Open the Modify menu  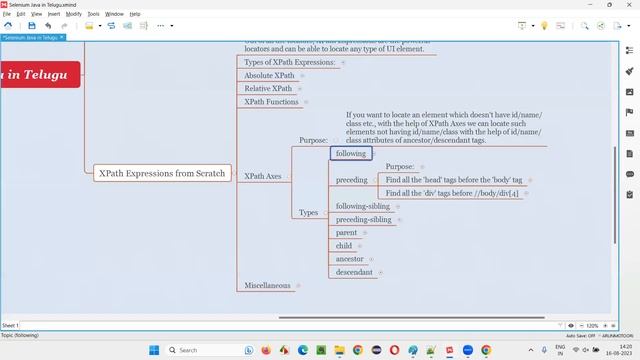pyautogui.click(x=73, y=14)
